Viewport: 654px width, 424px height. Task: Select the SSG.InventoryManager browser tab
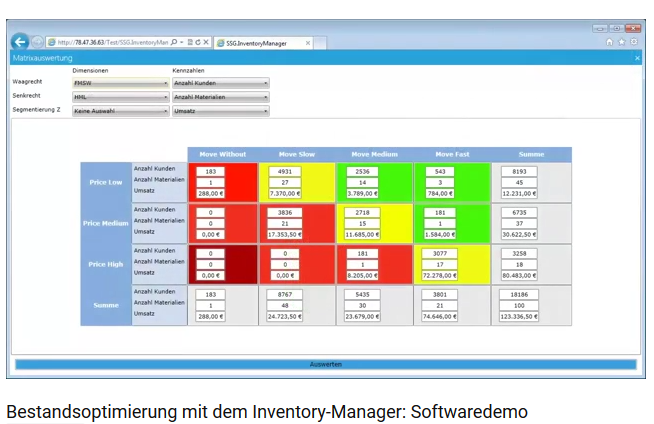click(x=264, y=43)
